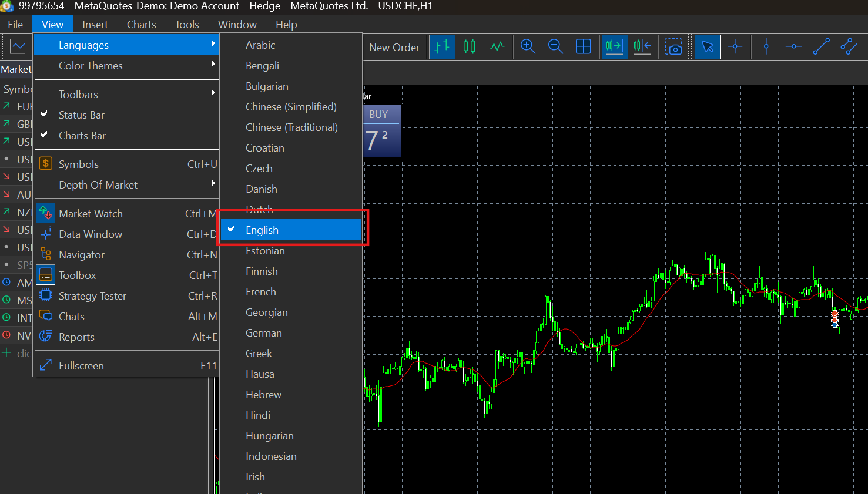868x494 pixels.
Task: Uncheck the Charts Bar menu option
Action: [82, 136]
